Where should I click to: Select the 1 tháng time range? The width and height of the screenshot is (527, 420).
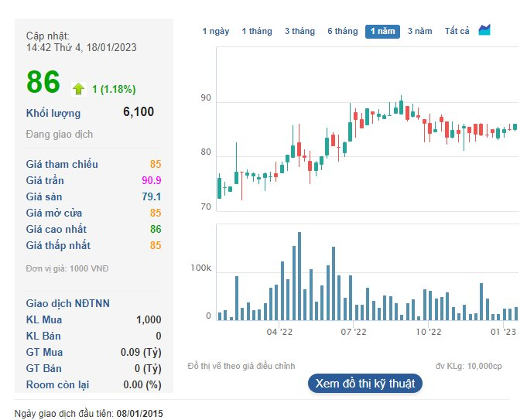(257, 31)
